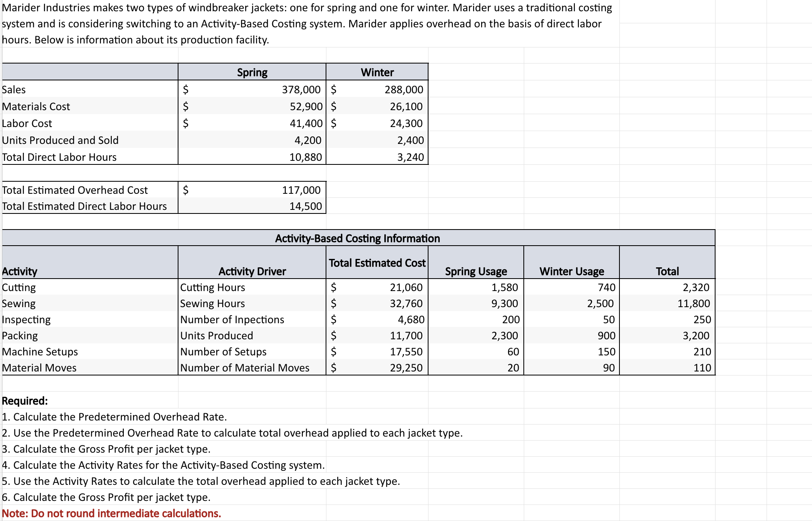Click the Units Produced and Sold label
The width and height of the screenshot is (812, 521).
pyautogui.click(x=60, y=140)
